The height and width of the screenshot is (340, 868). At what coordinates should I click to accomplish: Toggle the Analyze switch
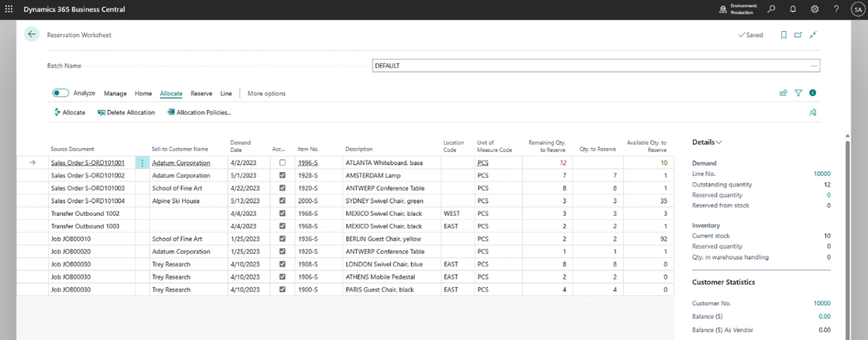tap(61, 93)
